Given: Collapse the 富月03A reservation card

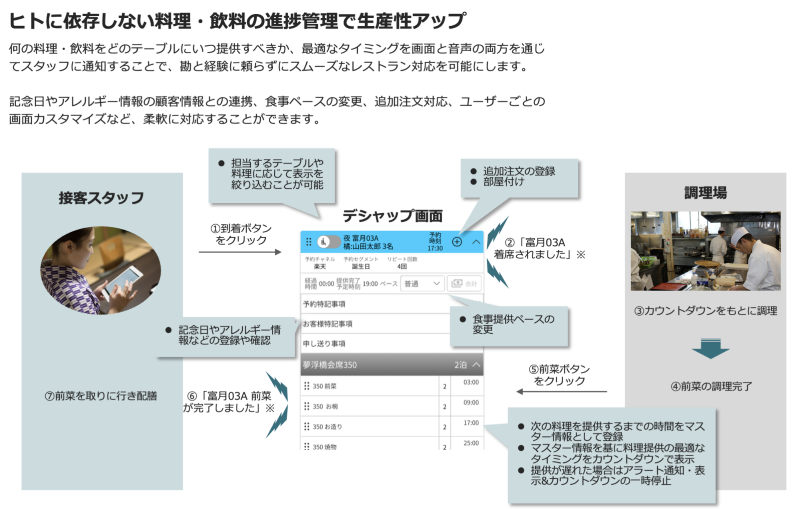Looking at the screenshot, I should pyautogui.click(x=476, y=242).
